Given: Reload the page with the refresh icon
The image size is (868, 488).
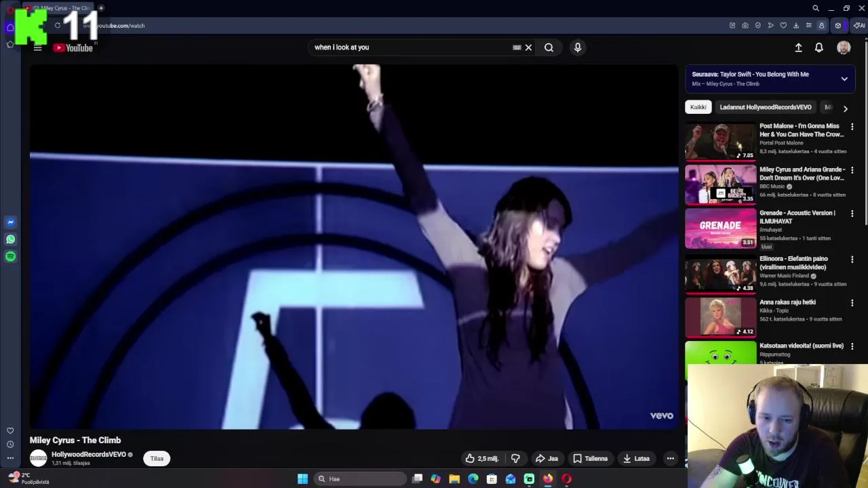Looking at the screenshot, I should (x=58, y=26).
